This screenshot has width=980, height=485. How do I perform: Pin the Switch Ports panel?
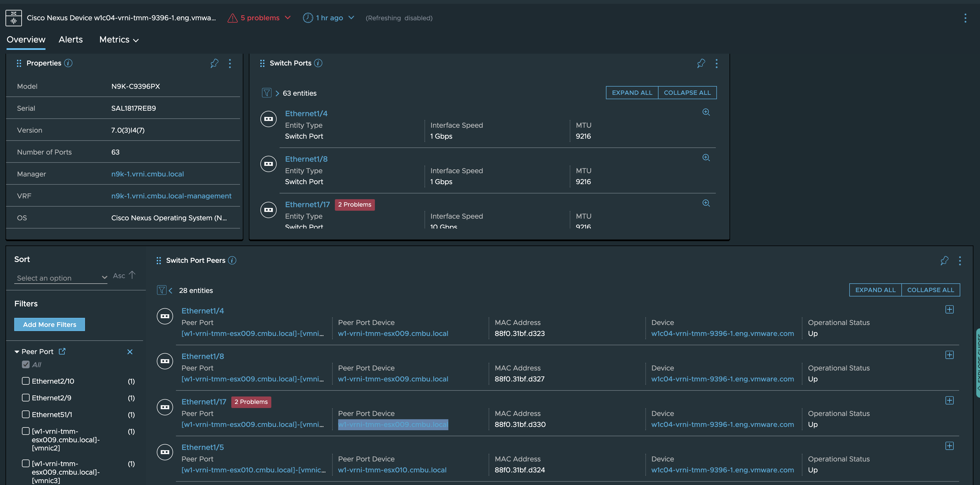[701, 63]
